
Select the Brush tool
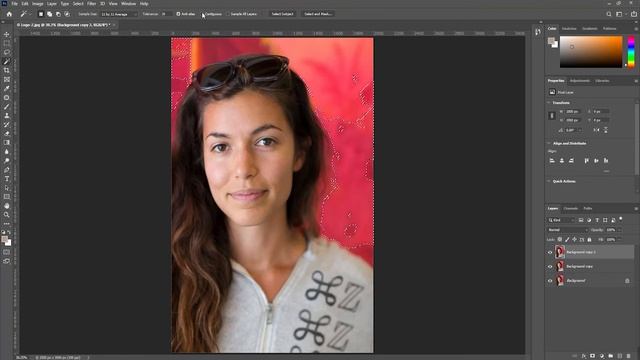[7, 107]
